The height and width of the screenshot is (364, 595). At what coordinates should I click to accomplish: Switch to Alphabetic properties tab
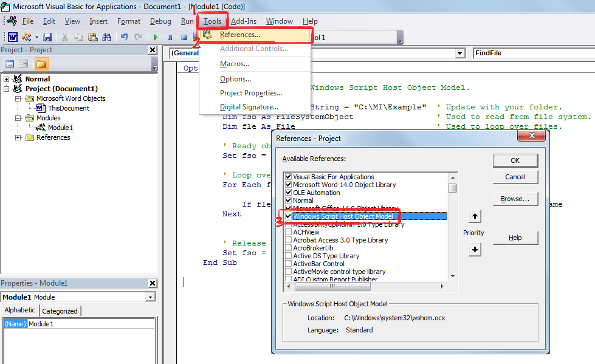pos(19,310)
